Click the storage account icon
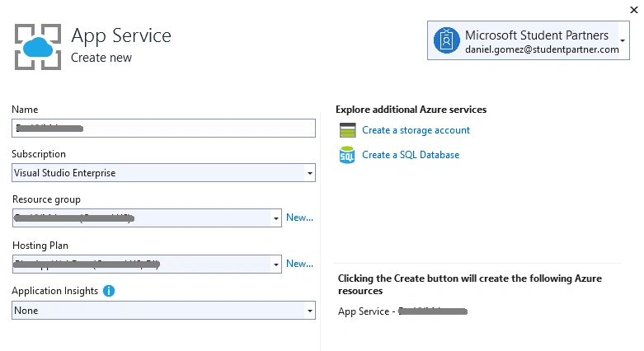Viewport: 644px width, 351px height. (x=347, y=130)
